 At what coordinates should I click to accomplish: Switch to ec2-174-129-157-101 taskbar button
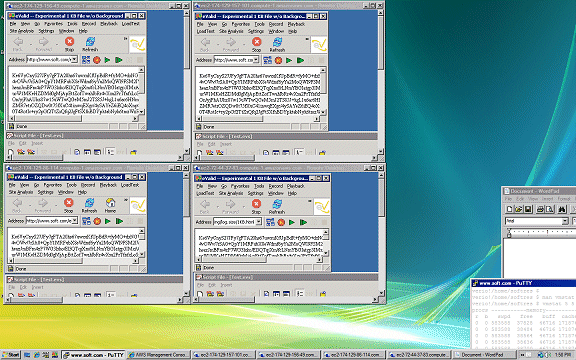(224, 355)
